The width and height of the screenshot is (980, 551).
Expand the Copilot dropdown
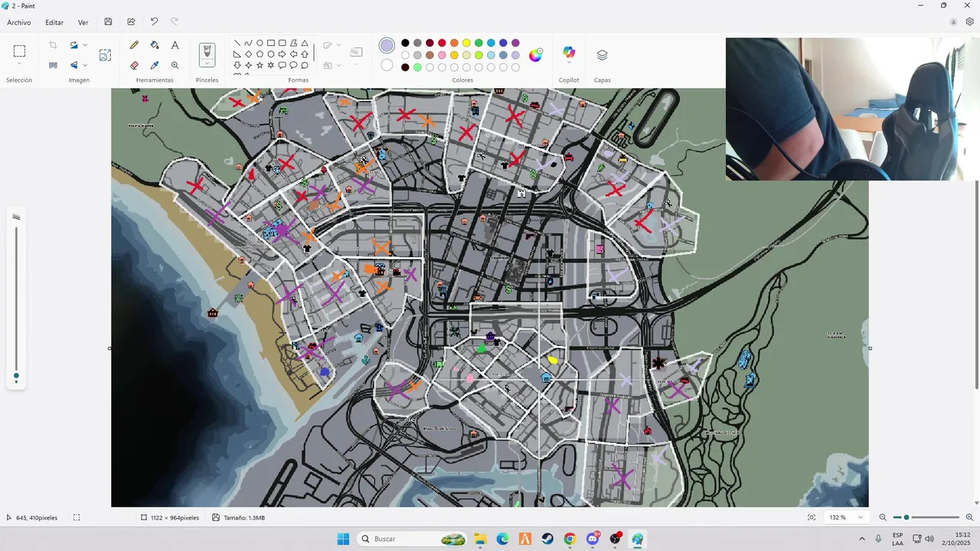pyautogui.click(x=569, y=63)
